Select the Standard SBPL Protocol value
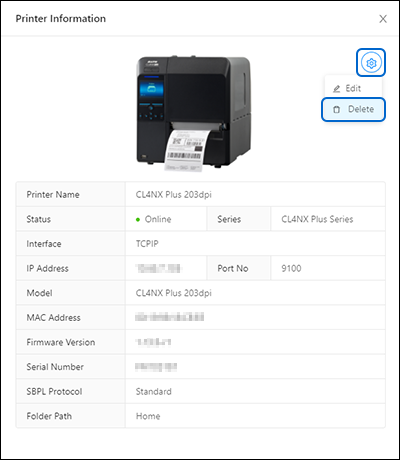The height and width of the screenshot is (460, 400). (154, 391)
